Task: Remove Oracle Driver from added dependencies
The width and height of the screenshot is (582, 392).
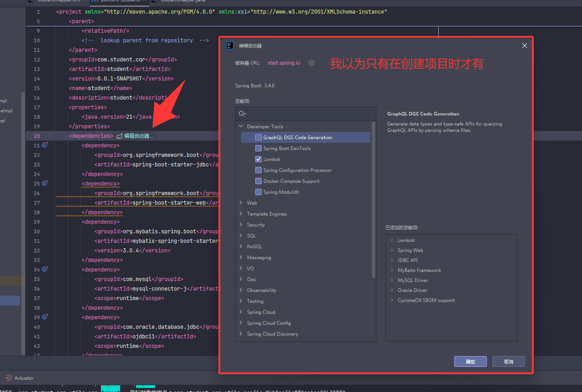Action: pyautogui.click(x=392, y=290)
